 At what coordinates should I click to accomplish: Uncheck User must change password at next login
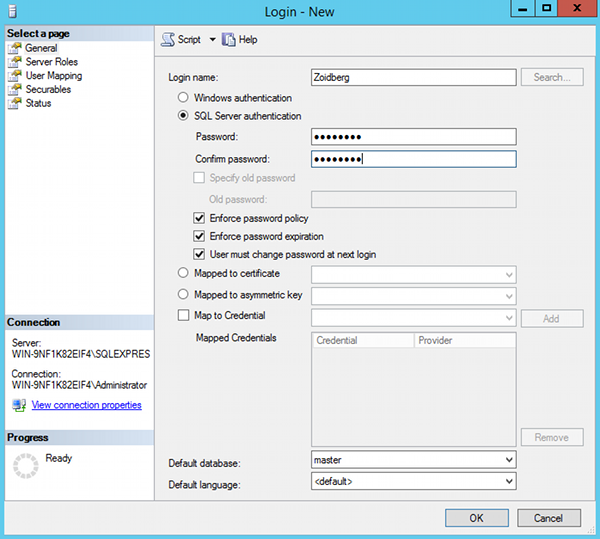(x=199, y=254)
